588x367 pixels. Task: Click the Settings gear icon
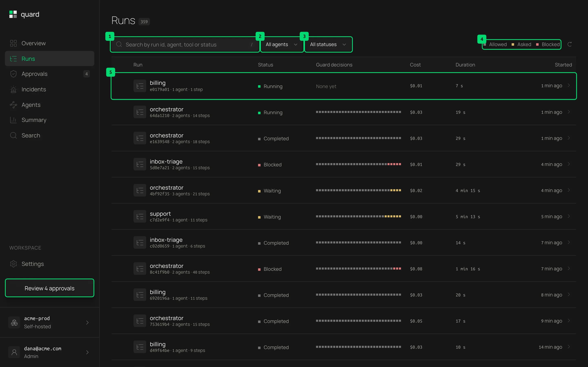[x=13, y=264]
